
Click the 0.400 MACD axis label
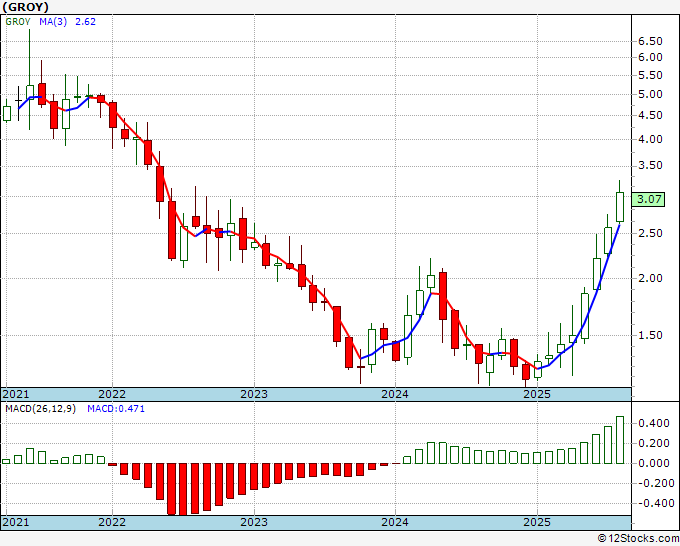[x=654, y=423]
